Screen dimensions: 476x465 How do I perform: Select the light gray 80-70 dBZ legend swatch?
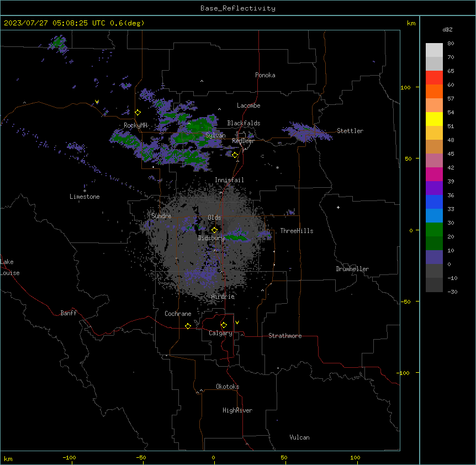pos(434,50)
